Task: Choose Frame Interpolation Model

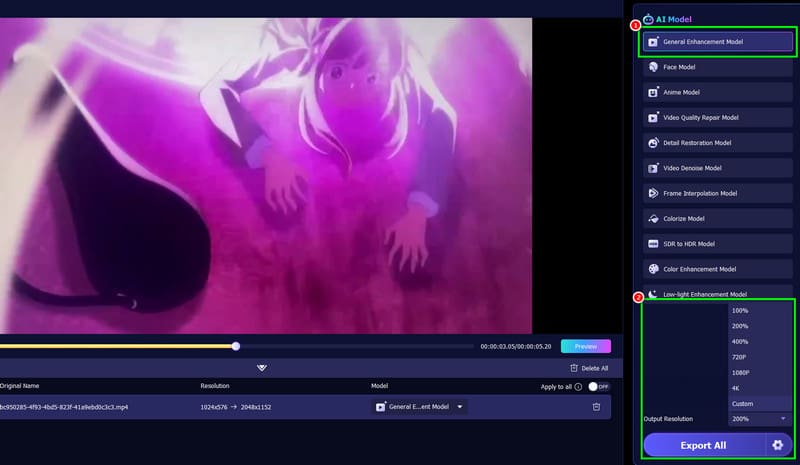Action: tap(717, 193)
